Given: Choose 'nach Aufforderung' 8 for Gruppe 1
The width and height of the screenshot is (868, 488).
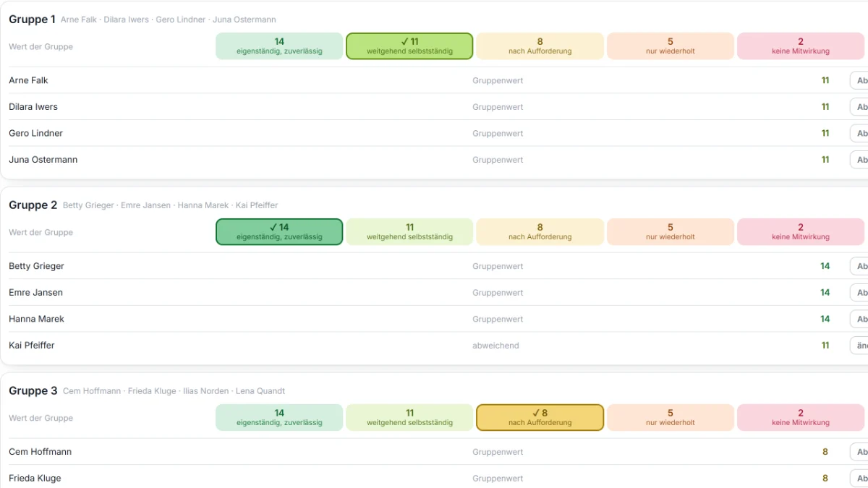Looking at the screenshot, I should (x=540, y=46).
